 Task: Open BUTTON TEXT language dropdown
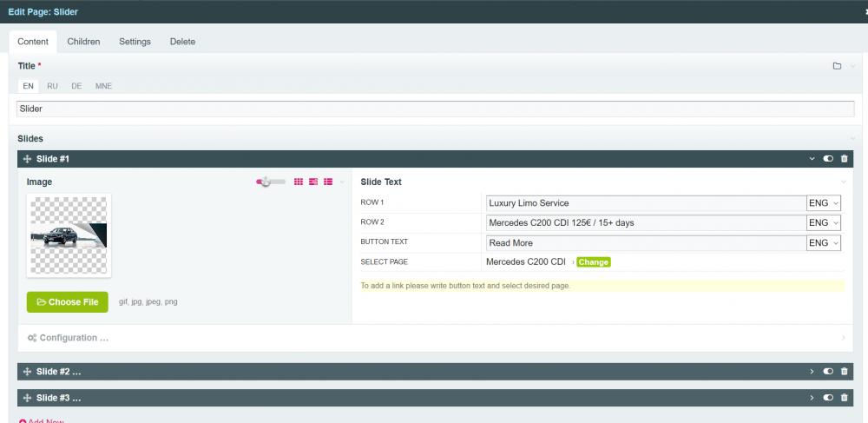tap(824, 243)
